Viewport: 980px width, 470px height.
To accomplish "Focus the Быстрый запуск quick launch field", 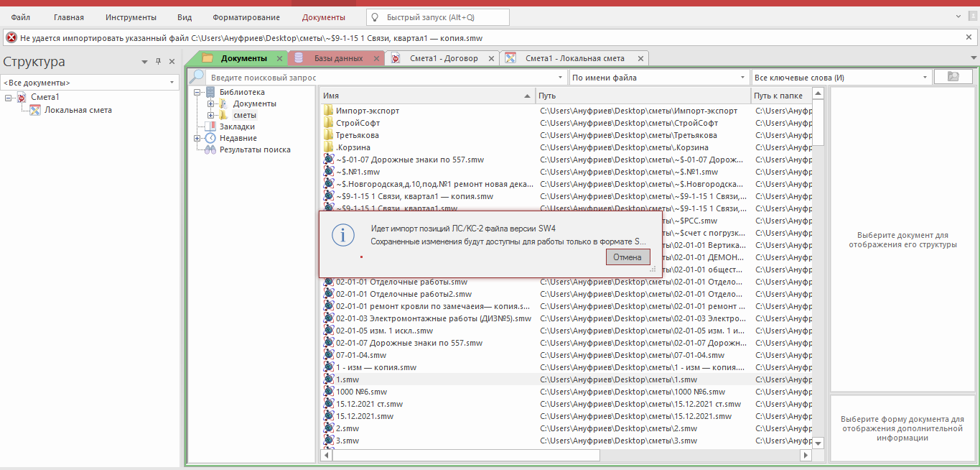I will coord(438,17).
